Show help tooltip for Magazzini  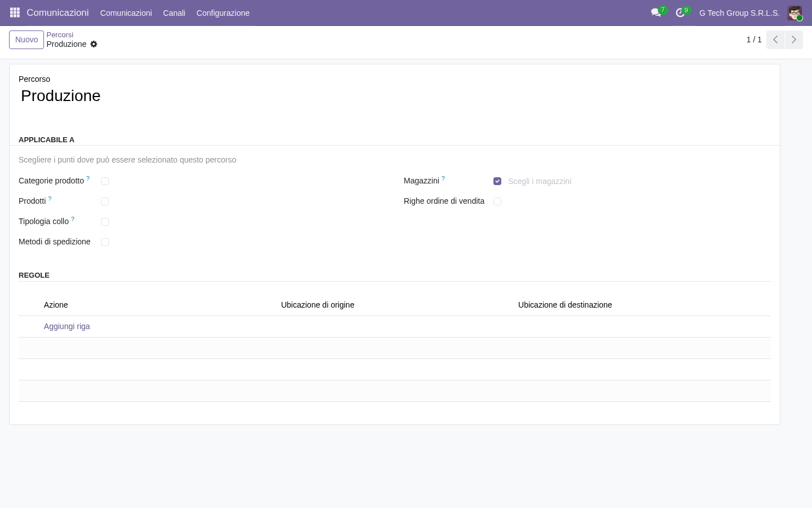click(443, 178)
